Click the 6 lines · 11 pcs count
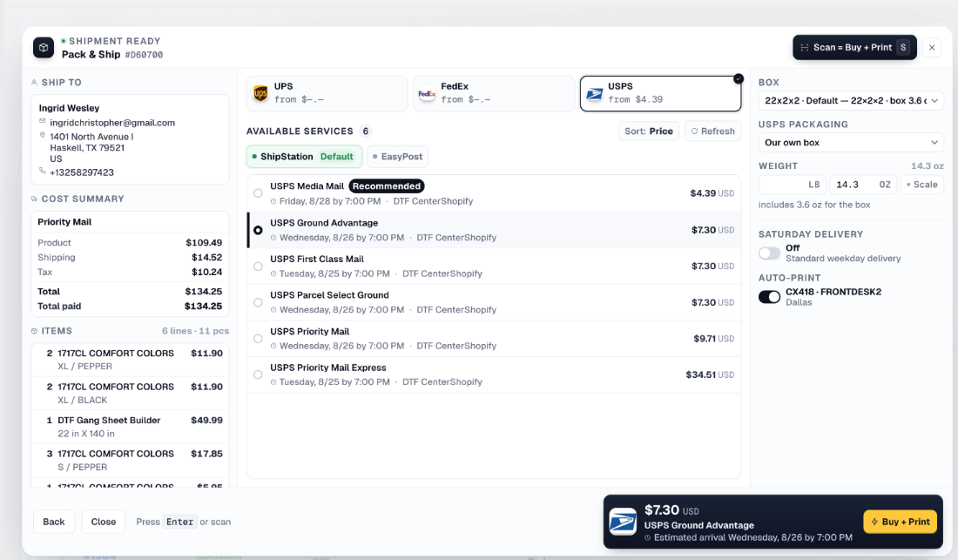Viewport: 958px width, 560px height. (x=195, y=331)
